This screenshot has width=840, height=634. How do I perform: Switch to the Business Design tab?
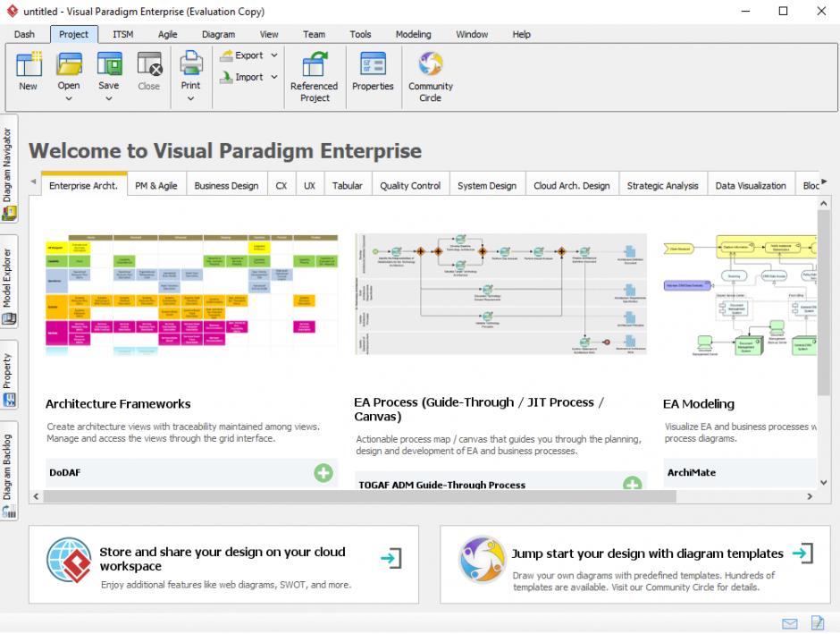click(226, 185)
